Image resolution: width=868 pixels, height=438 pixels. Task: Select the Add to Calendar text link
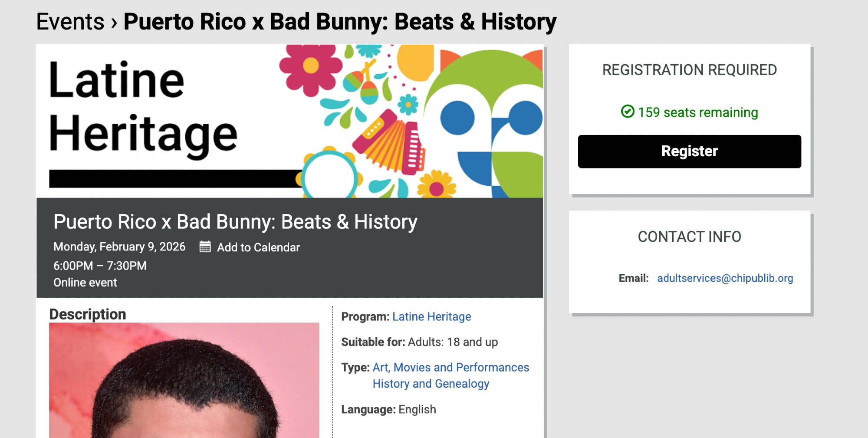tap(258, 247)
